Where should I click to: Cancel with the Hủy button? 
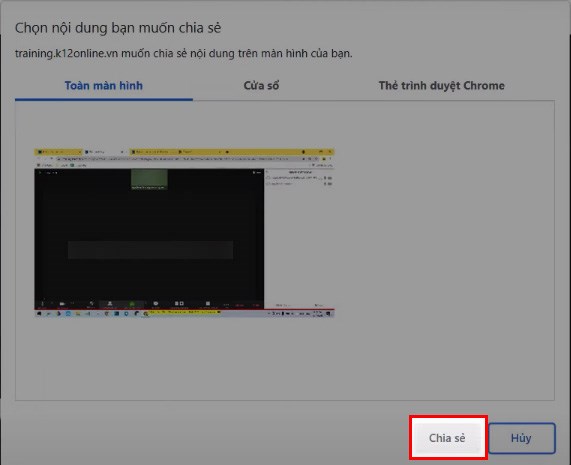point(521,438)
